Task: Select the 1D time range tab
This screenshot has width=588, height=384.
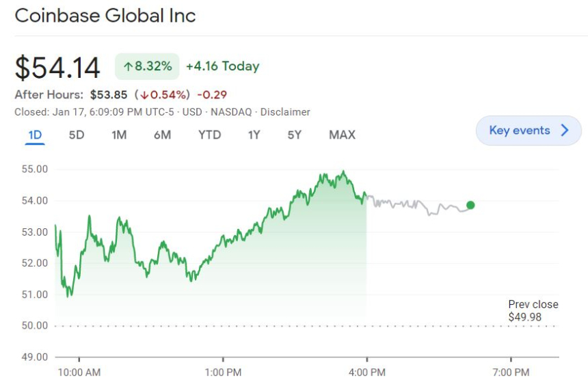Action: [35, 135]
